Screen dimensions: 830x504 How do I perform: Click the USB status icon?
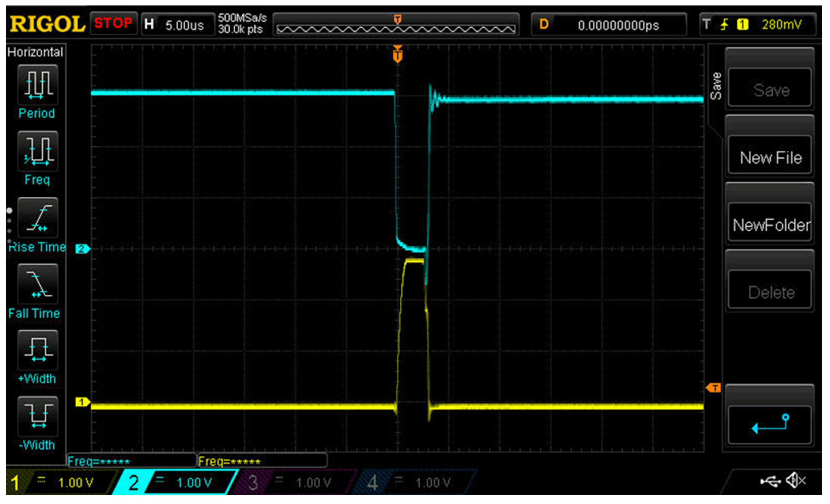771,481
